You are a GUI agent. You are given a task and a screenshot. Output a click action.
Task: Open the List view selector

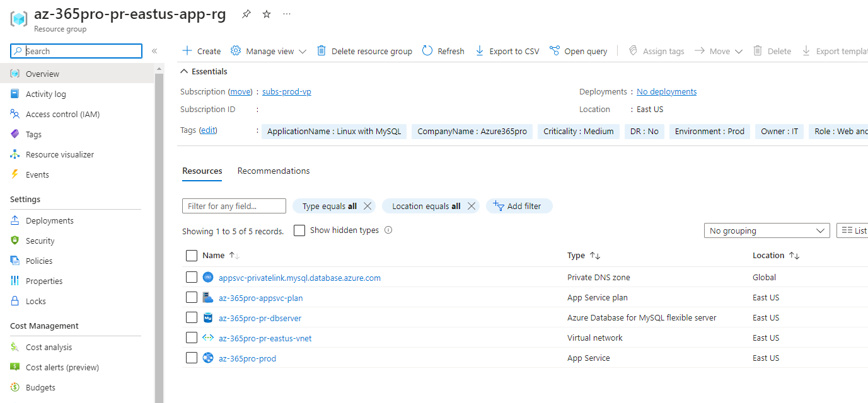point(853,231)
